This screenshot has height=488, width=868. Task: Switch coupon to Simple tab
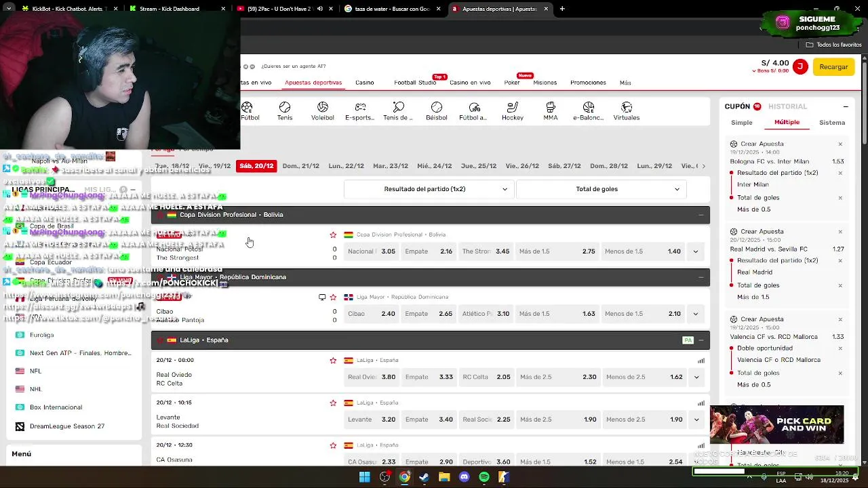click(742, 123)
